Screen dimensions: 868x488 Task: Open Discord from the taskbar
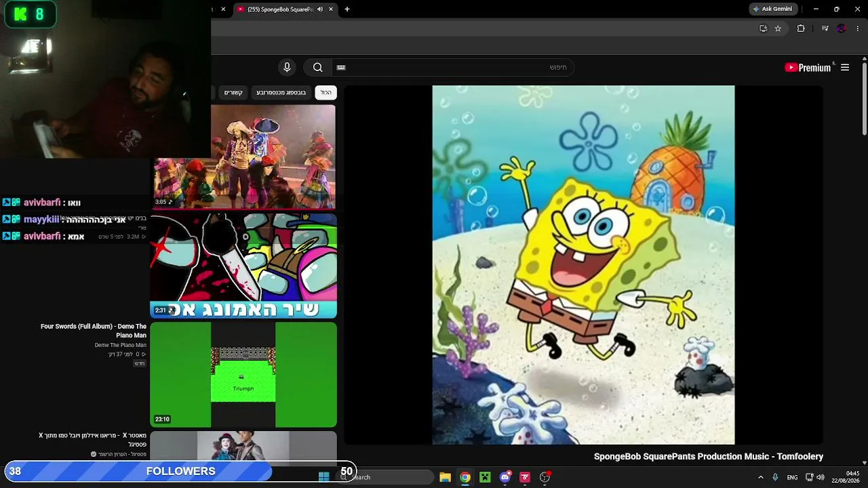tap(505, 477)
